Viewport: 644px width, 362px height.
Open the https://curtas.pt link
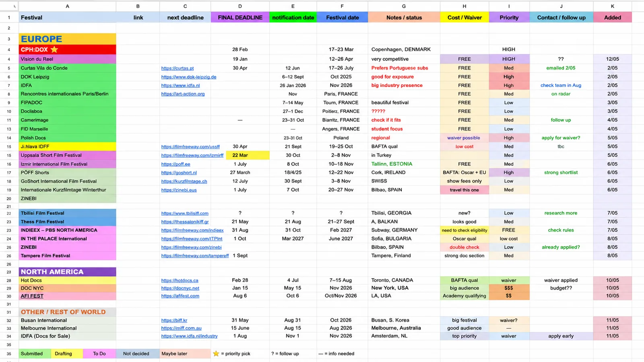178,68
